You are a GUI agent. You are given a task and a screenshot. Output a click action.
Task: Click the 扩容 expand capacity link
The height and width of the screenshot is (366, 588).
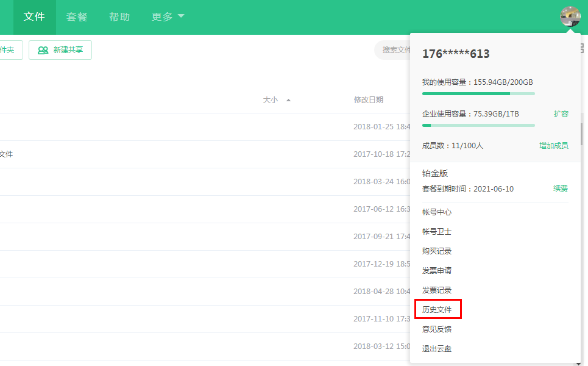pyautogui.click(x=561, y=113)
